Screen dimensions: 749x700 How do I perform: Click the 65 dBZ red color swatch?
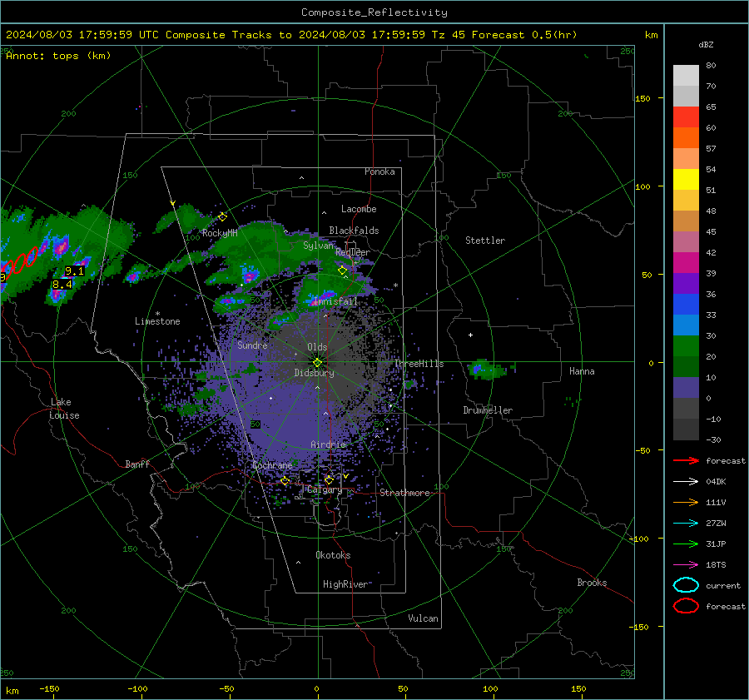686,117
